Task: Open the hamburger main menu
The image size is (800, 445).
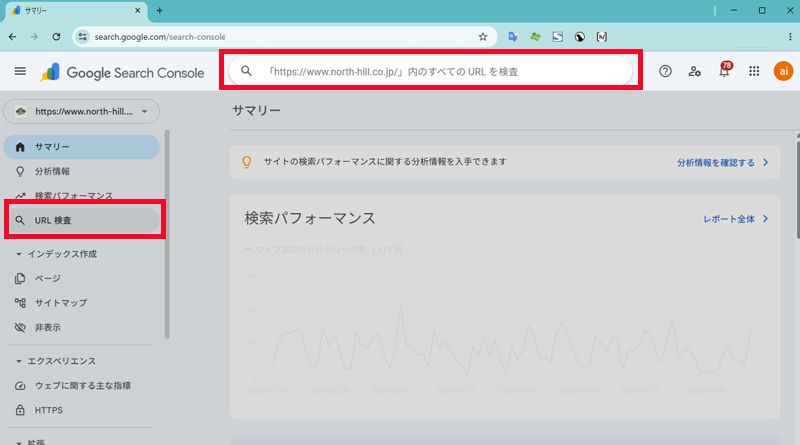Action: (x=20, y=71)
